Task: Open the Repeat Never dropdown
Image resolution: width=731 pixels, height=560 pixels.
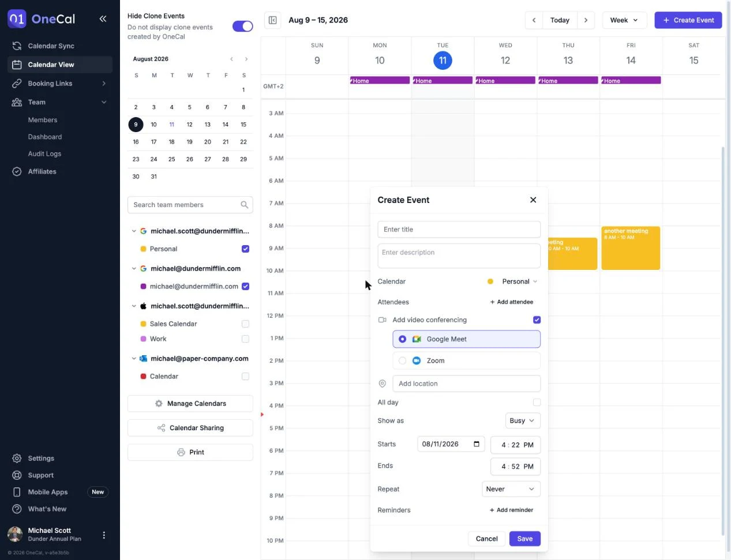Action: tap(511, 489)
